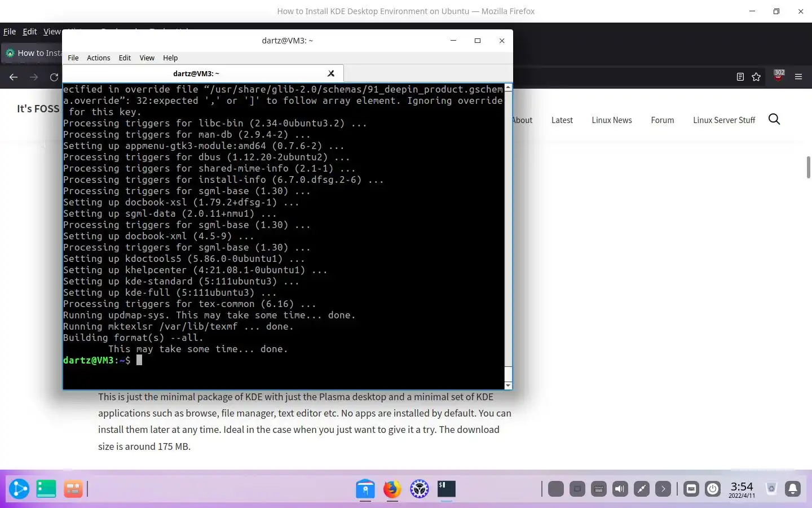
Task: Select the terminal icon in the dock
Action: [x=447, y=489]
